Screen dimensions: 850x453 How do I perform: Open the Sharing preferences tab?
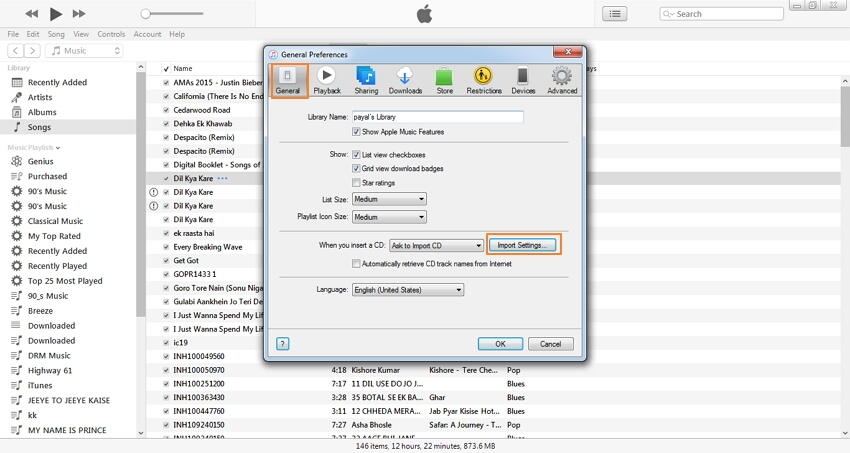pos(366,80)
